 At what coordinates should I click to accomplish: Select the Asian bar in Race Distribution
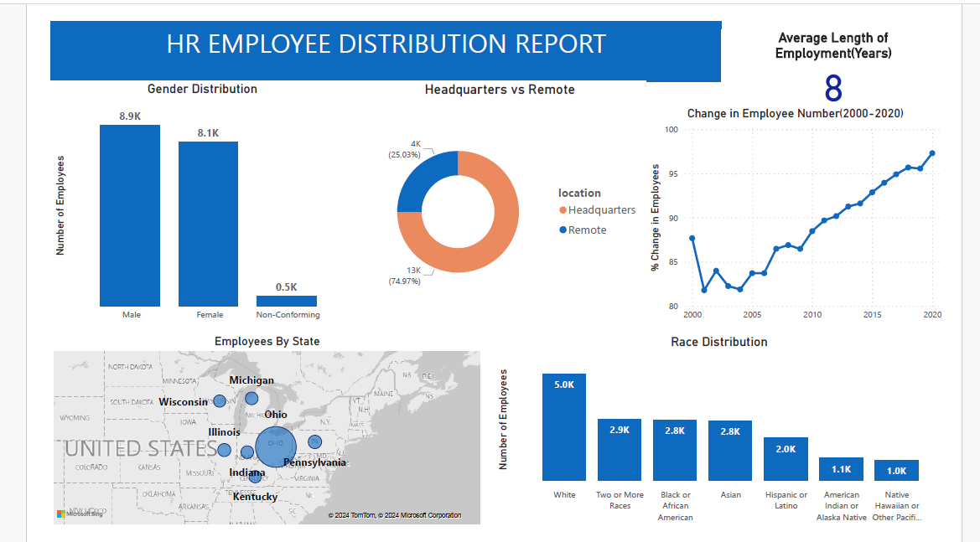click(x=730, y=451)
